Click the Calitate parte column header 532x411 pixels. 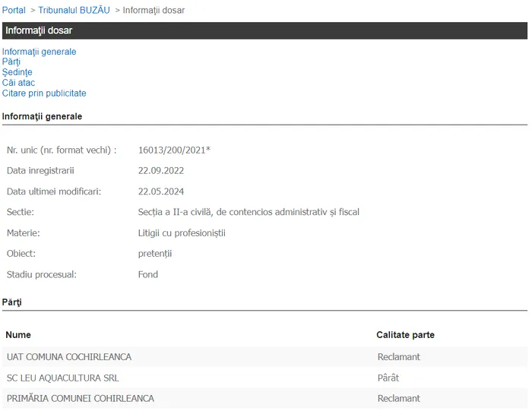coord(405,335)
